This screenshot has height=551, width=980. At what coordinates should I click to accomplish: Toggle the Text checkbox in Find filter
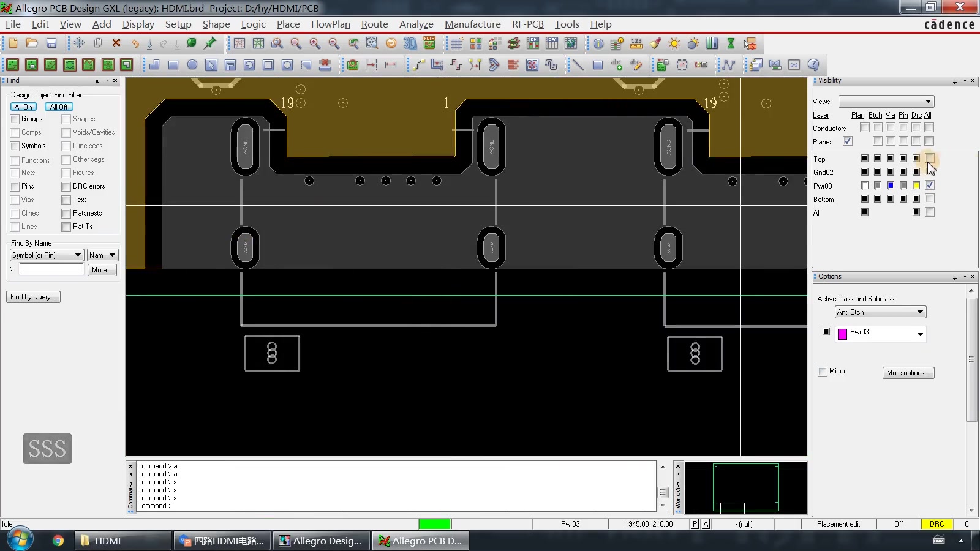(x=66, y=200)
